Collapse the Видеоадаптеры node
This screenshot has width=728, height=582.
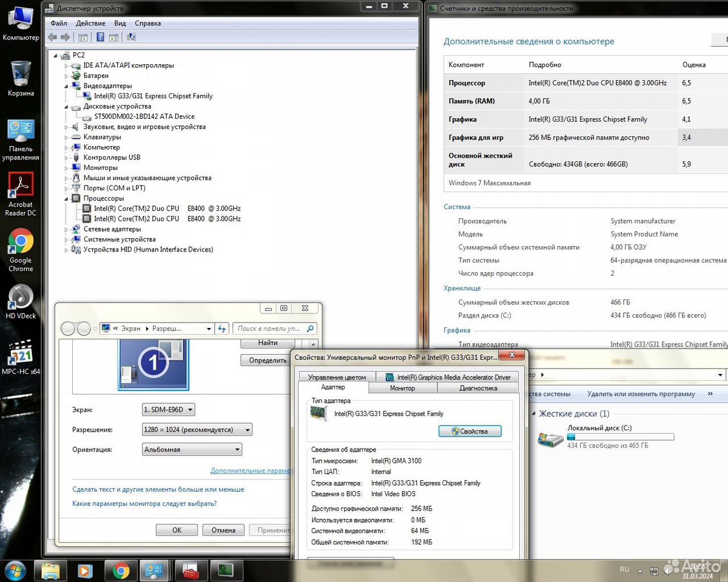tap(67, 86)
